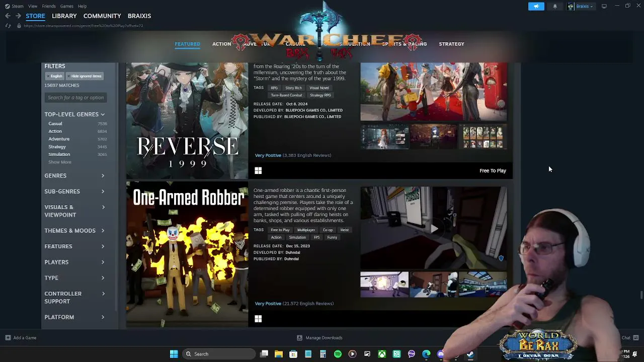The width and height of the screenshot is (644, 362).
Task: Open the View menu
Action: coord(33,6)
